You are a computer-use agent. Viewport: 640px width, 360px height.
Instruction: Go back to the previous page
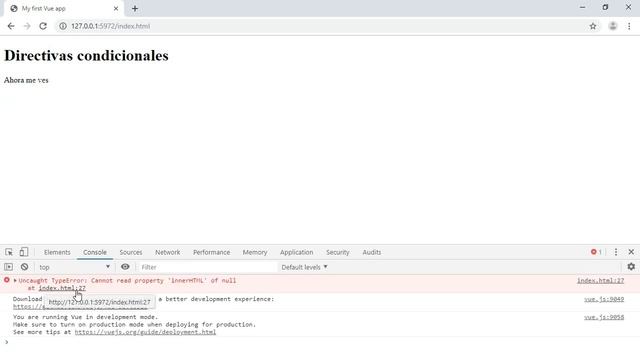pyautogui.click(x=11, y=26)
